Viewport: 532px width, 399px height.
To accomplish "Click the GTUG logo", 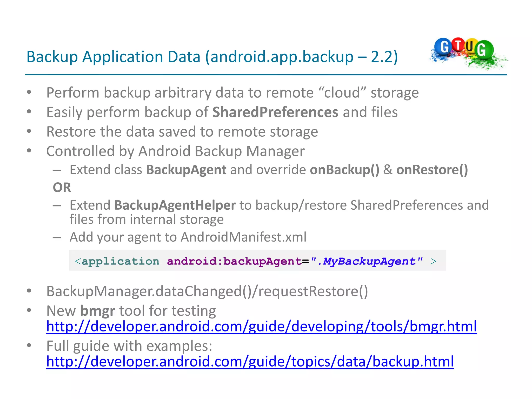I will 468,54.
